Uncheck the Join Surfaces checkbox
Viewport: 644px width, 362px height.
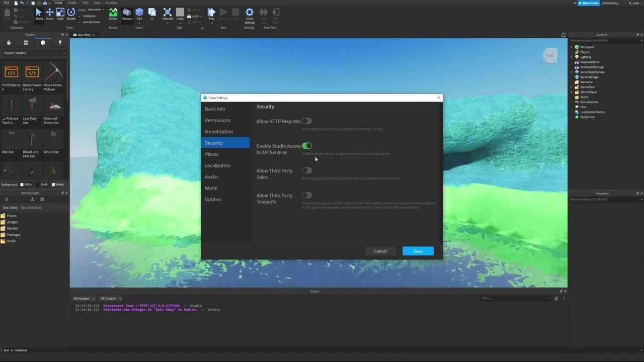[79, 22]
